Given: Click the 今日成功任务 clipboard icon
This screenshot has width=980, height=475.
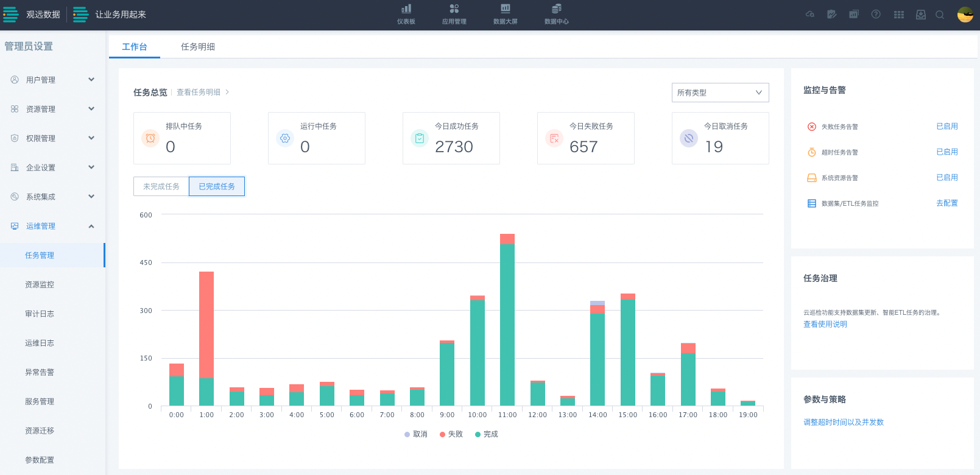Looking at the screenshot, I should 420,138.
